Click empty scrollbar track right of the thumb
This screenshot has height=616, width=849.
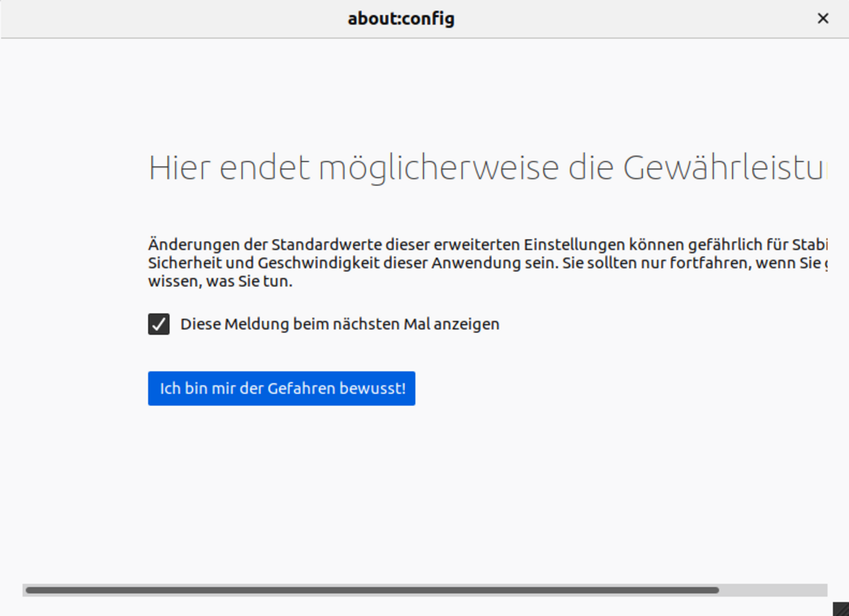773,590
